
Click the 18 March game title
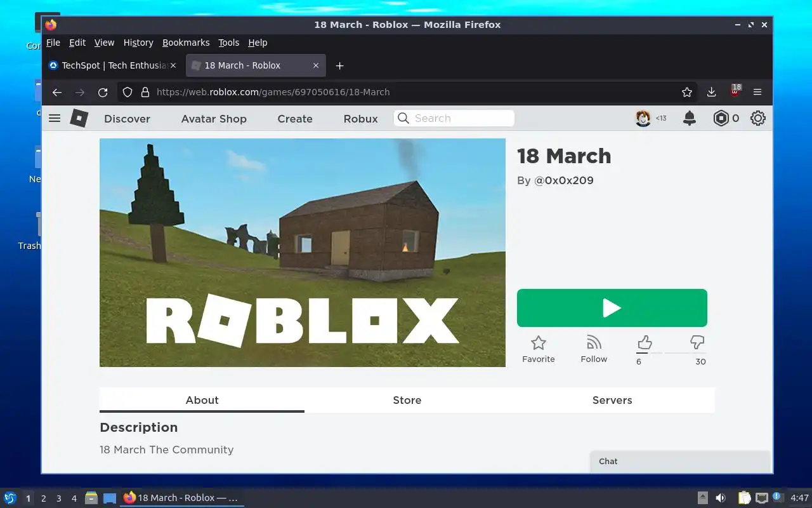(x=564, y=156)
